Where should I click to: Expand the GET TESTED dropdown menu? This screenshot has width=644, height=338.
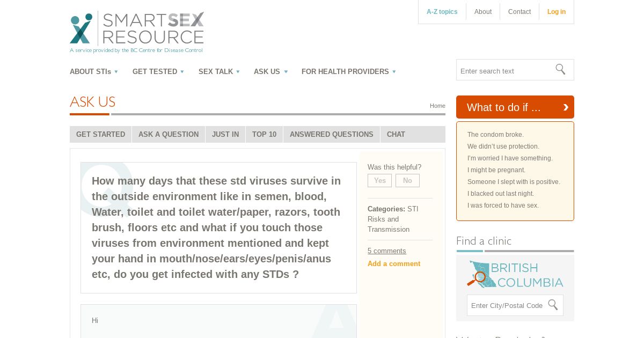[158, 71]
